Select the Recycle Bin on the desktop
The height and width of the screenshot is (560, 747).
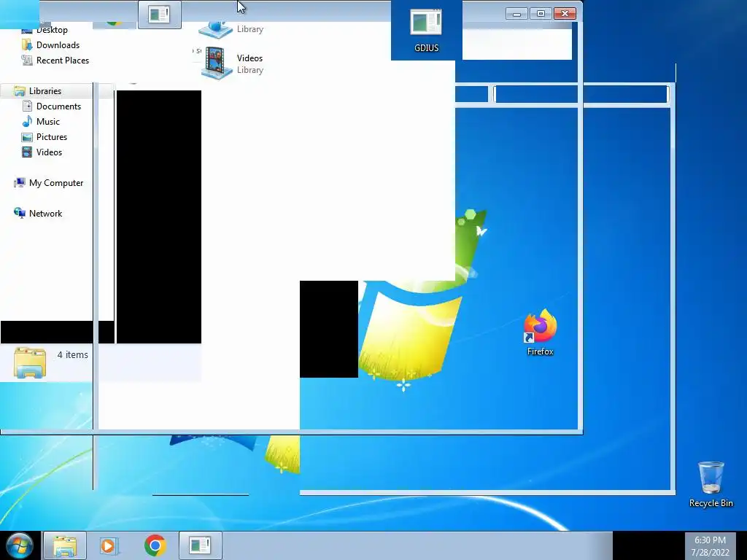[x=711, y=485]
